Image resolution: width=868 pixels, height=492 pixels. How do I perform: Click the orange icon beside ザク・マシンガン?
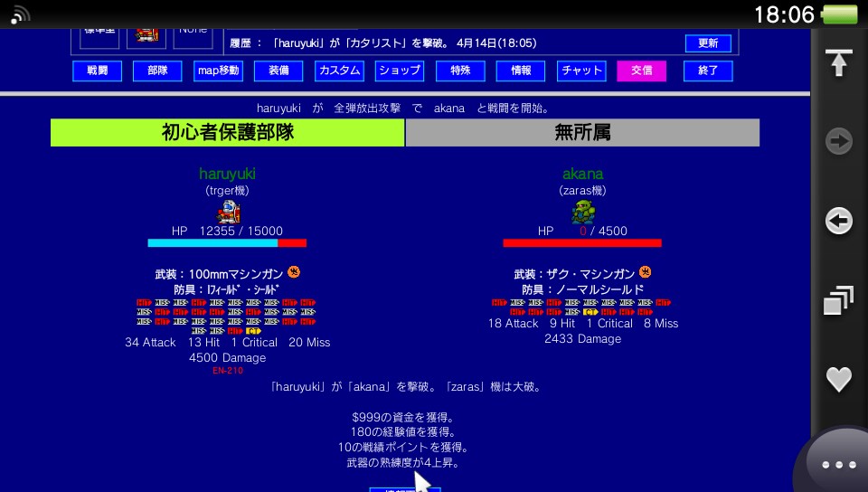tap(645, 271)
